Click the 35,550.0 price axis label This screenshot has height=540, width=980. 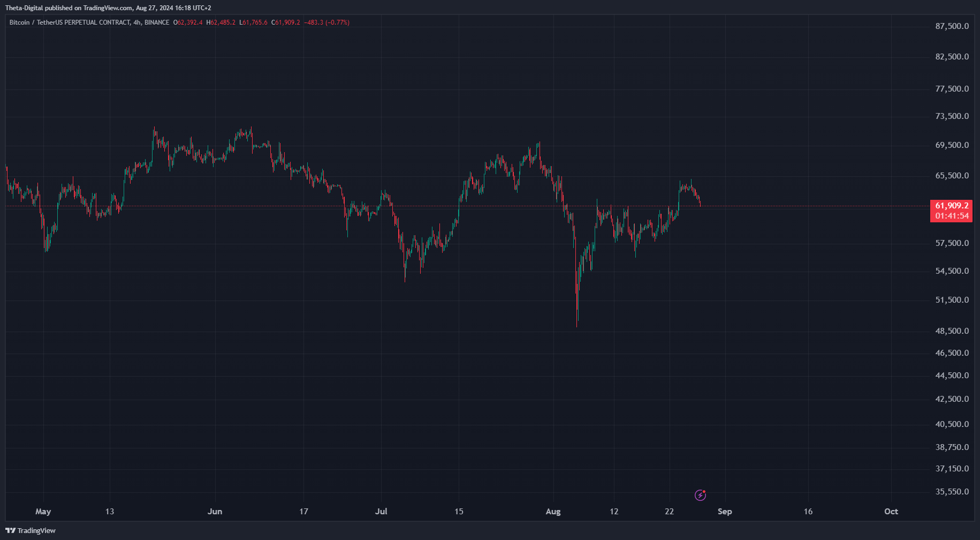click(952, 492)
